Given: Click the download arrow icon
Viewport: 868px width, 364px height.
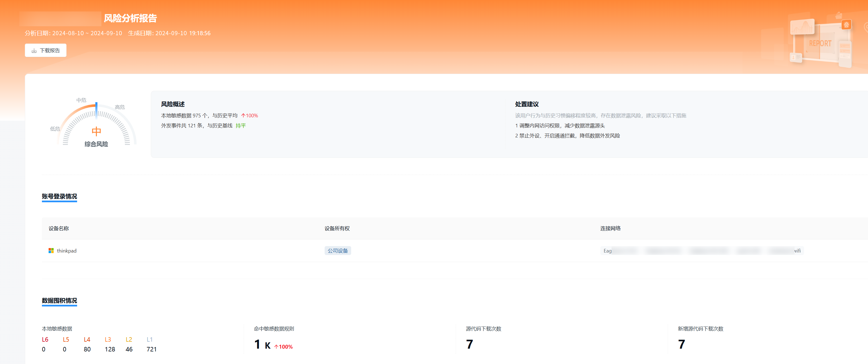Looking at the screenshot, I should (x=34, y=51).
